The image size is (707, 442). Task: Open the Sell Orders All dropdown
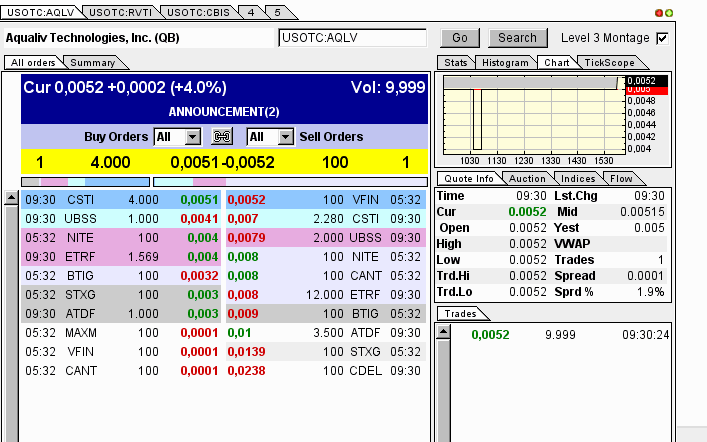270,137
